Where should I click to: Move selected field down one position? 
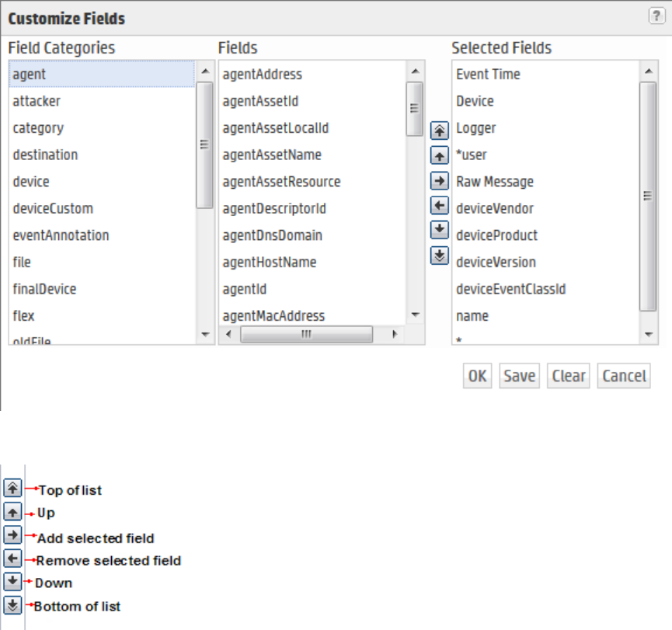pyautogui.click(x=440, y=230)
